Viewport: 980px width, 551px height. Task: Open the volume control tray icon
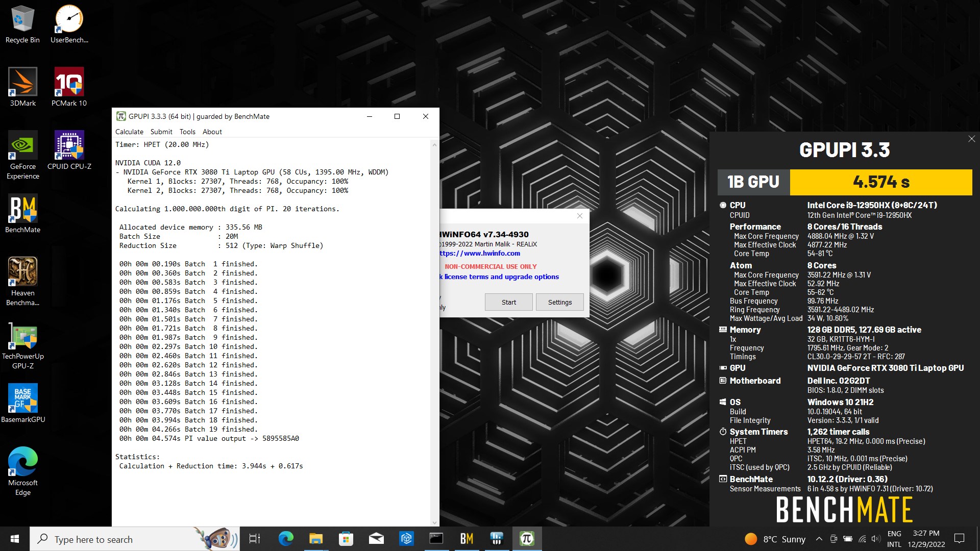pos(876,539)
